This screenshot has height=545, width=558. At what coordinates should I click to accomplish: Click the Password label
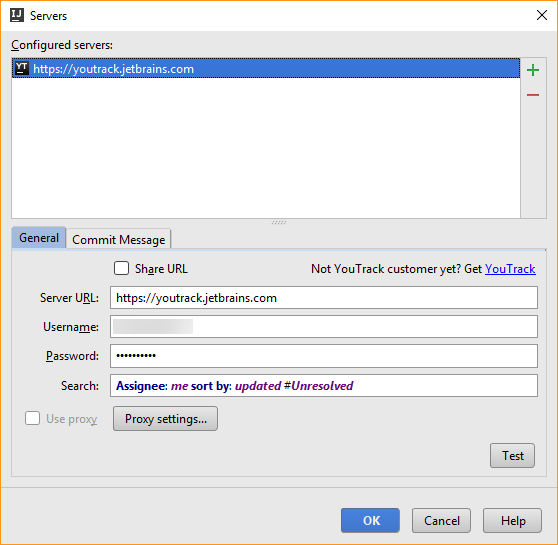coord(72,356)
